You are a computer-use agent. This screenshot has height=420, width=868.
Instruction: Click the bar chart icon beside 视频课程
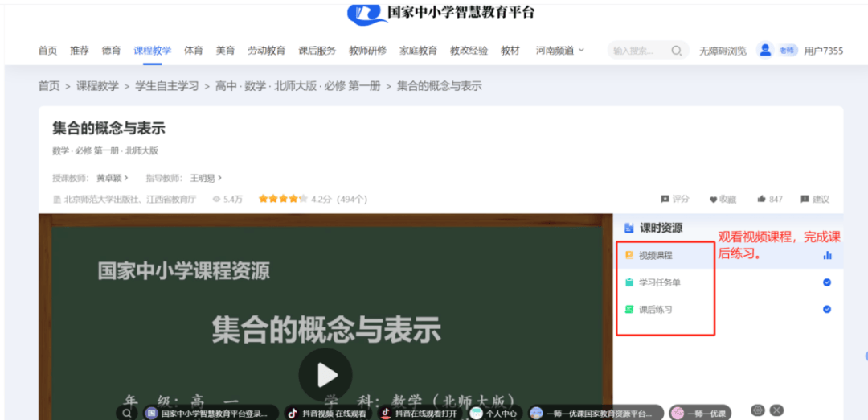coord(827,255)
